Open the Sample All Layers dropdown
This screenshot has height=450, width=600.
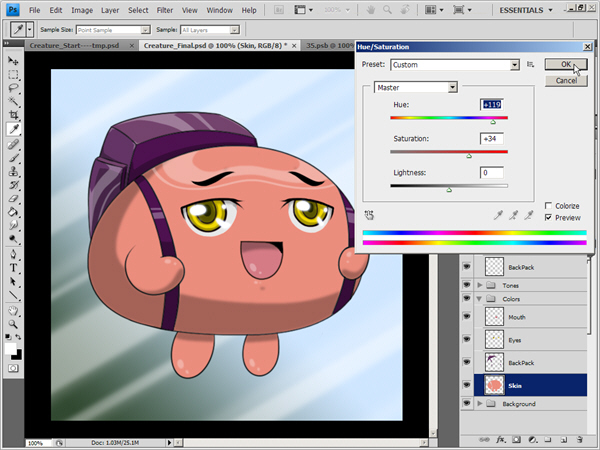click(x=235, y=30)
